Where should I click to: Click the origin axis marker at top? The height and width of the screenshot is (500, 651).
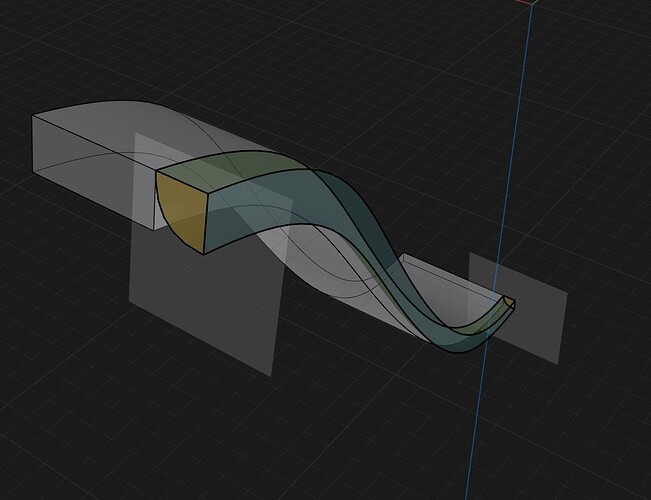point(531,2)
